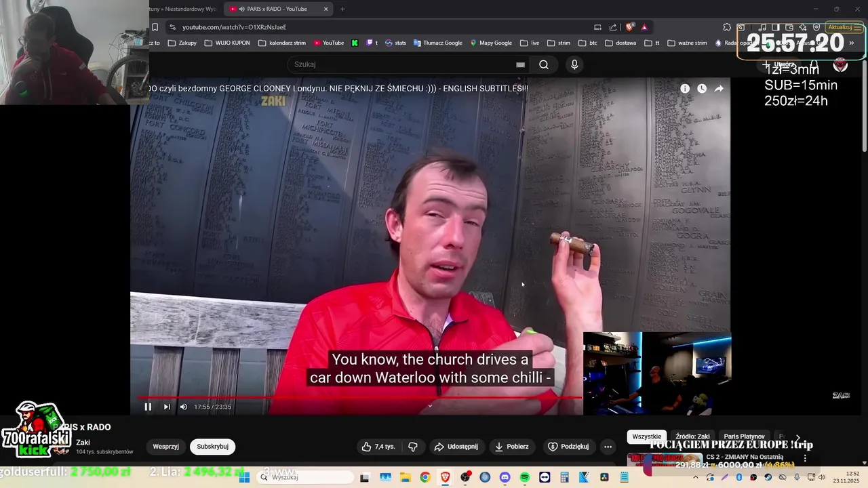The image size is (868, 488).
Task: Open browser extensions puzzle icon
Action: [727, 27]
